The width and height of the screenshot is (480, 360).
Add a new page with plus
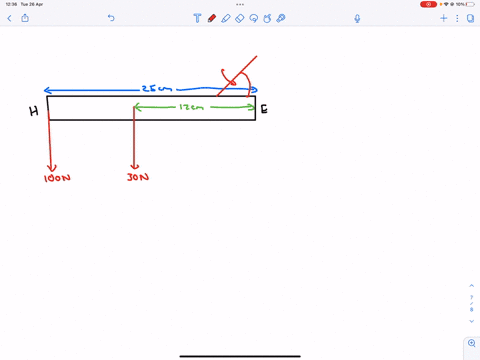pyautogui.click(x=444, y=18)
